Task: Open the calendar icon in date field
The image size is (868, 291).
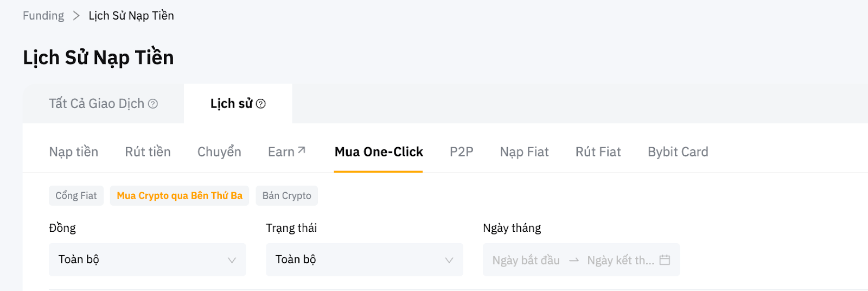Action: click(665, 260)
